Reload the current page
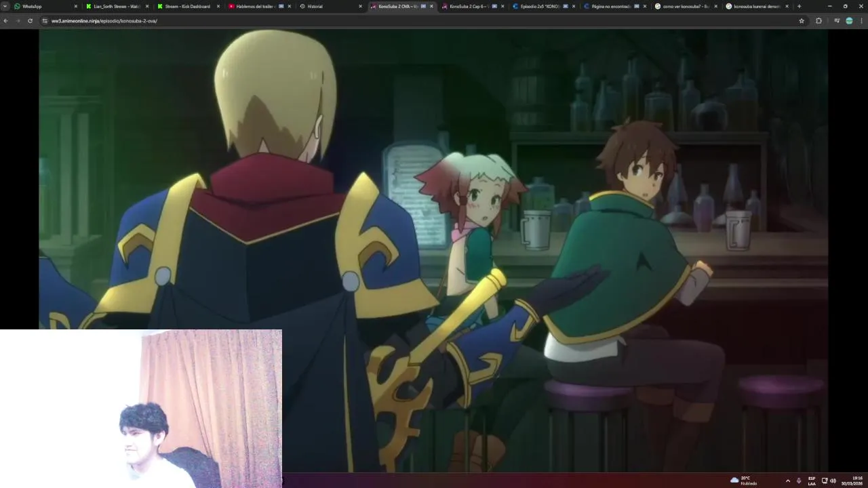 30,21
